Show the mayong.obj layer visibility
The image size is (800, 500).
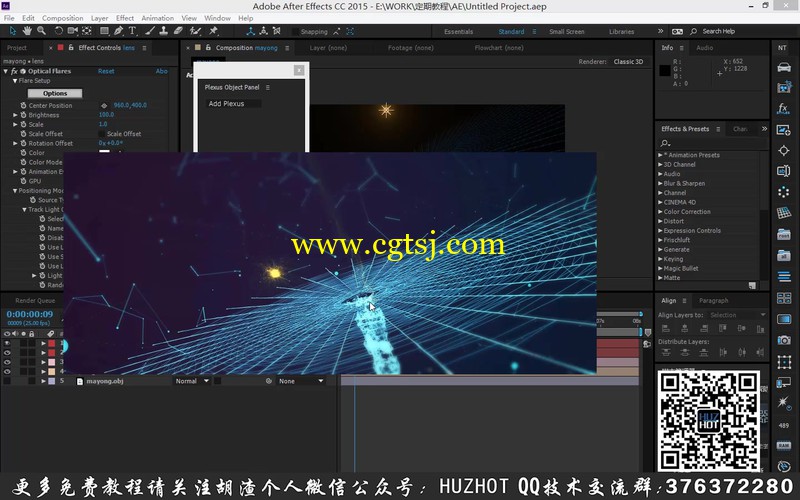[x=7, y=381]
